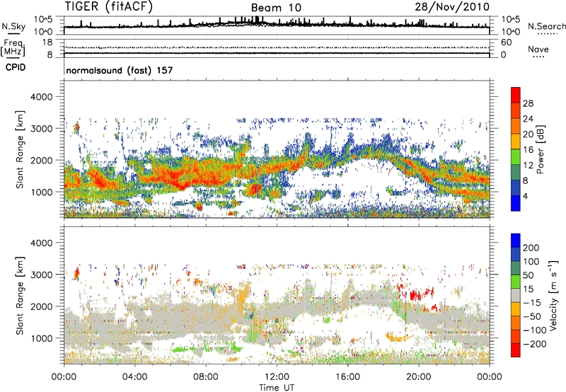Click the Nave legend label
This screenshot has width=566, height=392.
[x=538, y=50]
